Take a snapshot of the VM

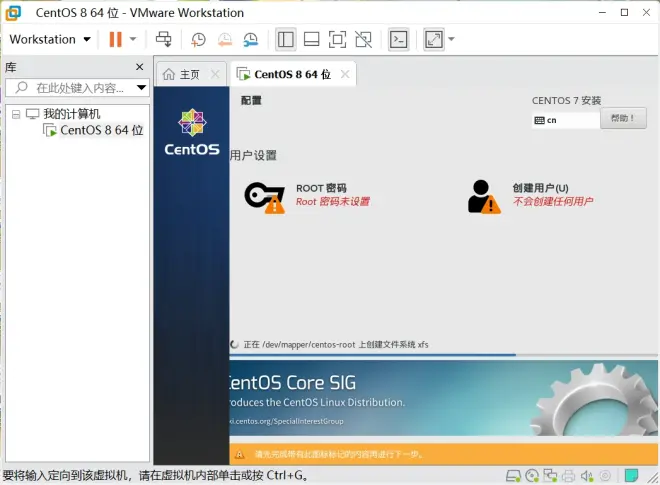[x=198, y=40]
